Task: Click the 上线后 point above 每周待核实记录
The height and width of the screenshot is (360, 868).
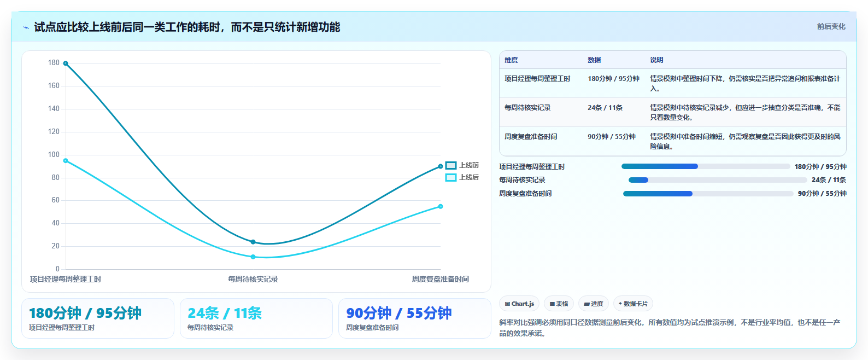Action: [253, 257]
